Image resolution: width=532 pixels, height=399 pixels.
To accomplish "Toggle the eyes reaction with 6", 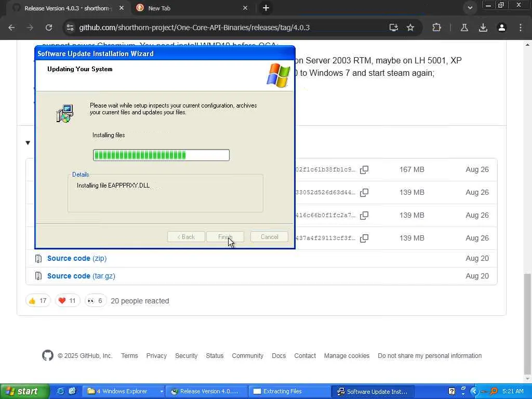I will coord(96,301).
